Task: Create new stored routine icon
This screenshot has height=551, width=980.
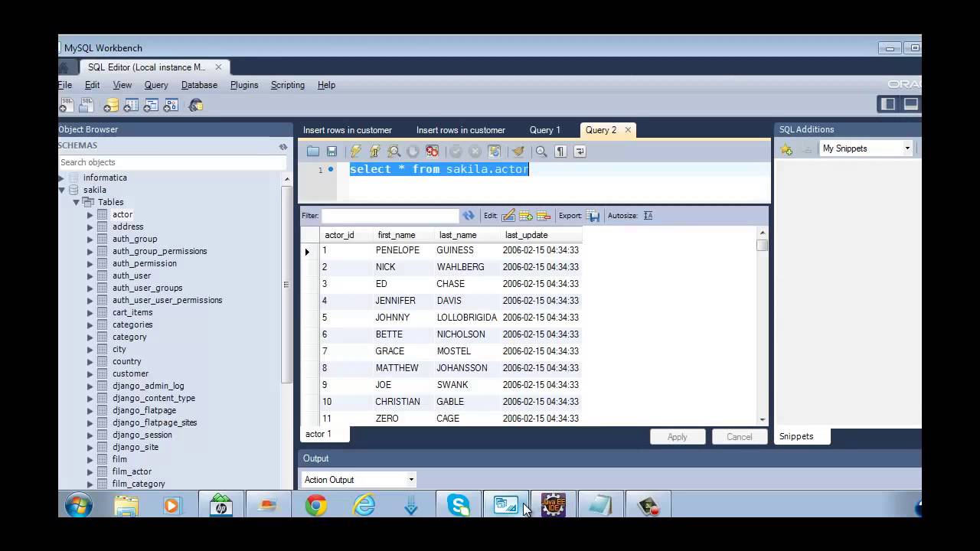Action: (x=170, y=105)
